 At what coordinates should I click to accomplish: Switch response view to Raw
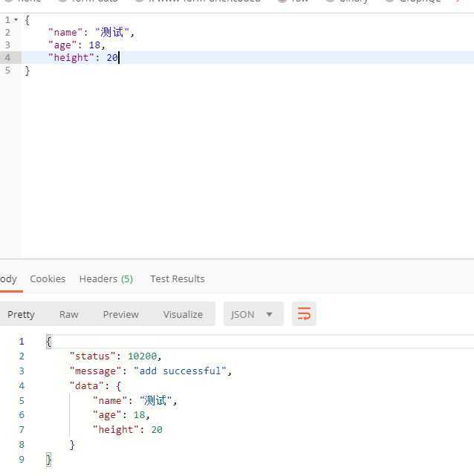68,314
